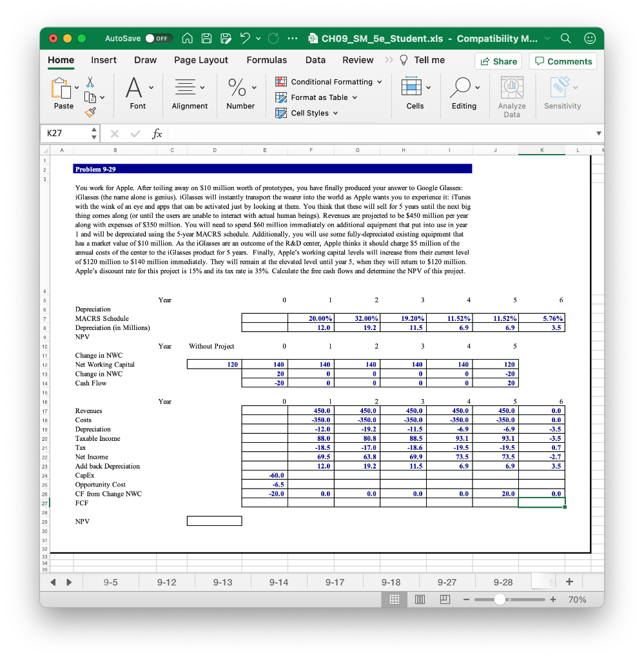This screenshot has width=644, height=660.
Task: Switch to sheet tab 9-13
Action: tap(222, 582)
